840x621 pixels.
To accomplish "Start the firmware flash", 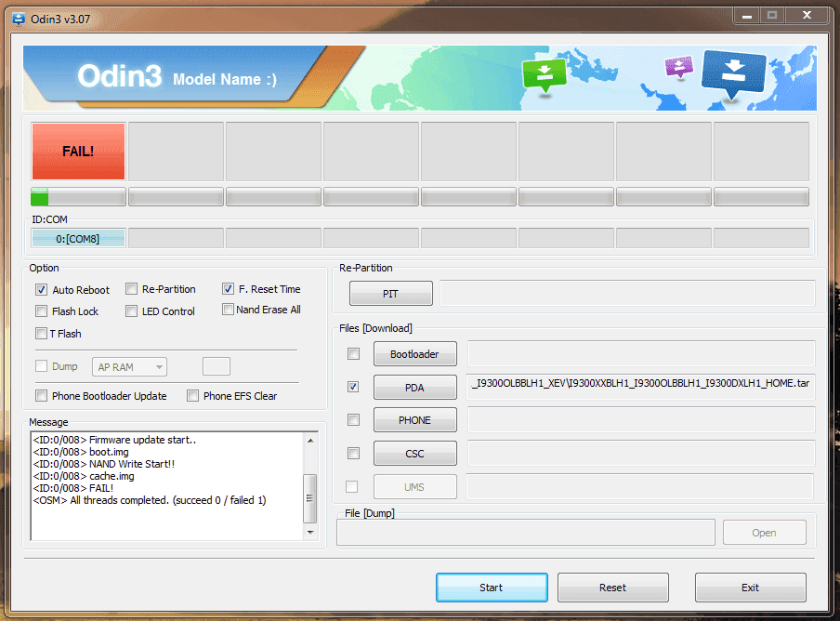I will point(492,588).
